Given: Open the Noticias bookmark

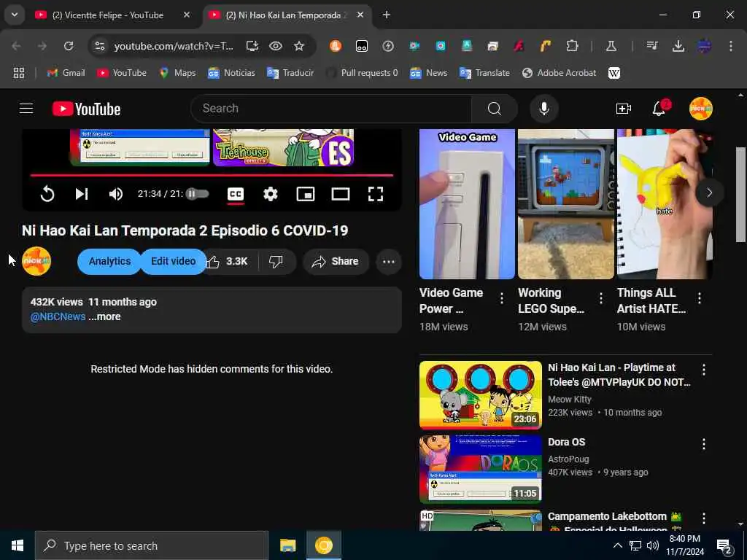Looking at the screenshot, I should (231, 73).
